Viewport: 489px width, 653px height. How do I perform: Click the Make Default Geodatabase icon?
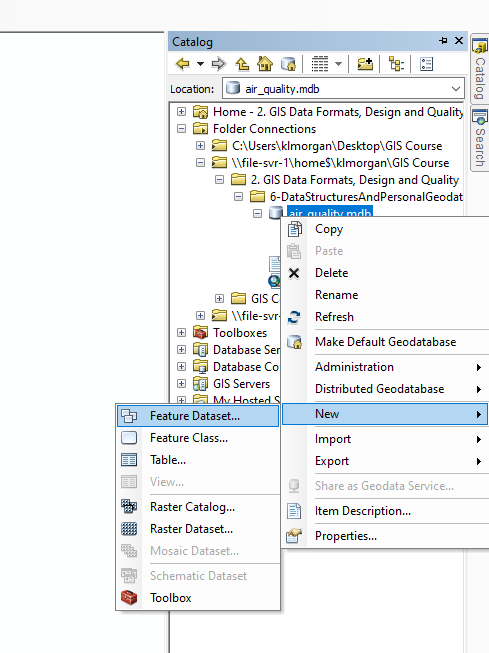[294, 342]
